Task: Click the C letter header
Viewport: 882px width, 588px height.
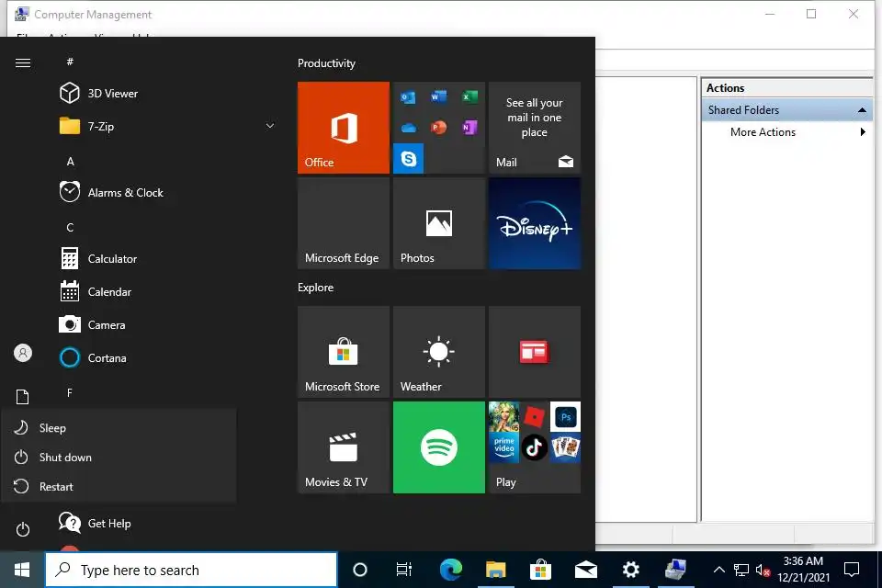Action: pos(71,227)
